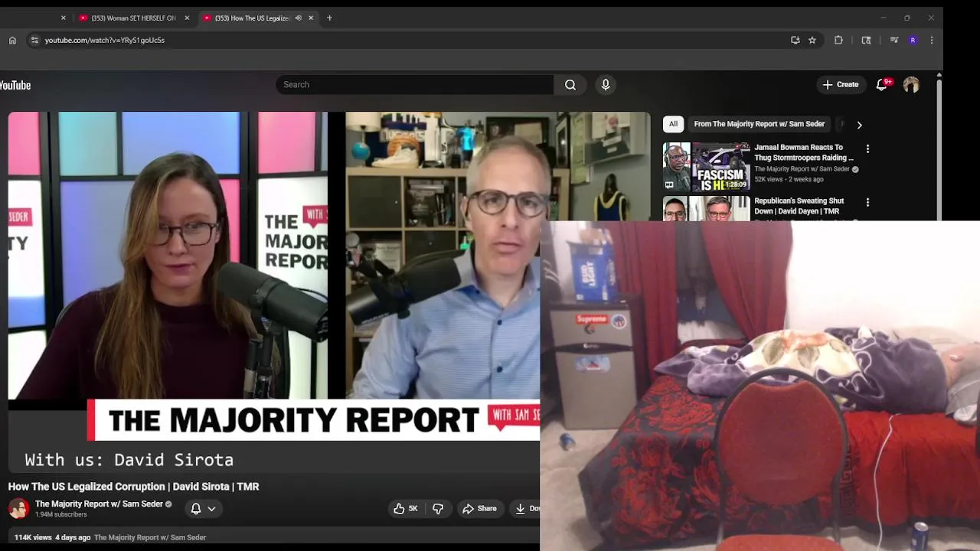The width and height of the screenshot is (980, 551).
Task: Bookmark this page with the star icon
Action: coord(812,40)
